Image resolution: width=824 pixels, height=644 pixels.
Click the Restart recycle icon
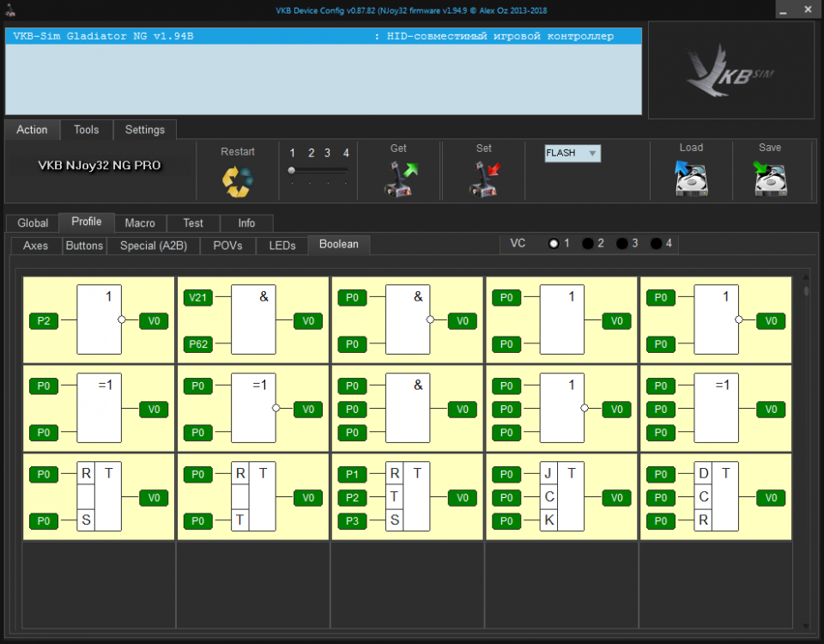pos(238,180)
